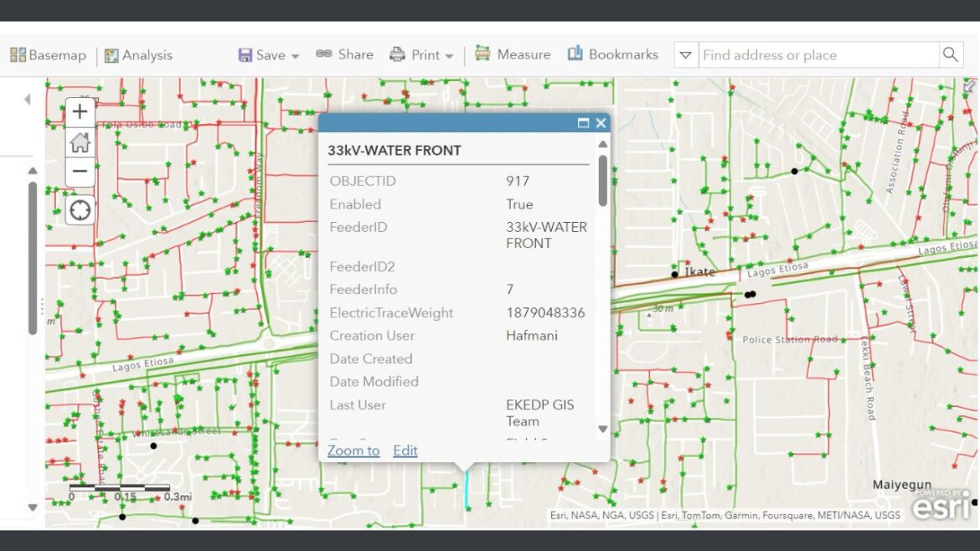
Task: Click the Zoom to link in popup
Action: click(x=353, y=451)
